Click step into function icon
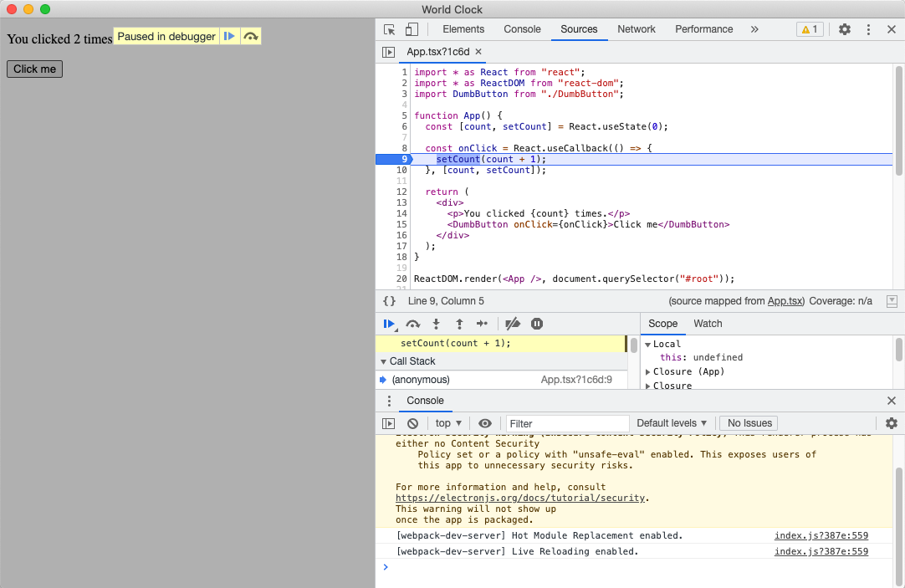905x588 pixels. coord(436,324)
